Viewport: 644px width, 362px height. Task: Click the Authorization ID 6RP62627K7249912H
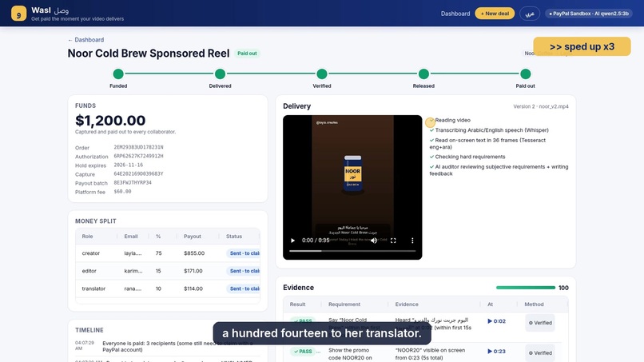pos(138,156)
